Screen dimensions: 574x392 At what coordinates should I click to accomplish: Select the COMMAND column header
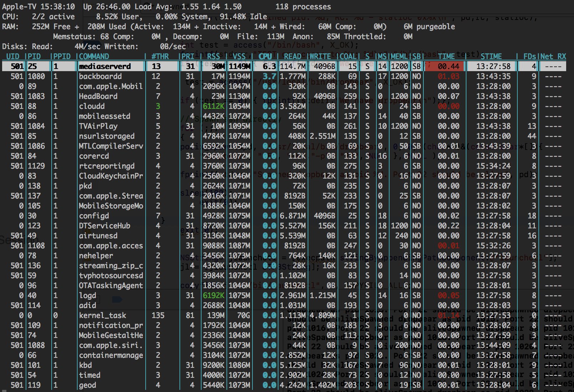click(94, 57)
